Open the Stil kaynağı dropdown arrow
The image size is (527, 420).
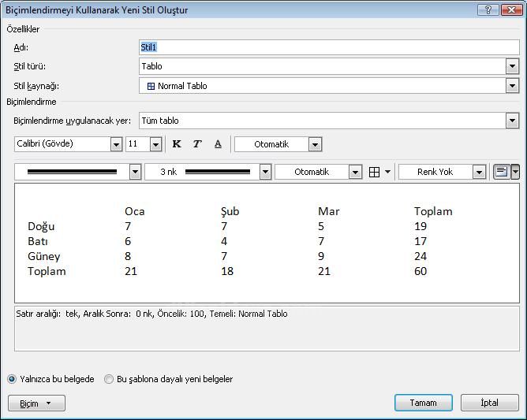click(512, 86)
